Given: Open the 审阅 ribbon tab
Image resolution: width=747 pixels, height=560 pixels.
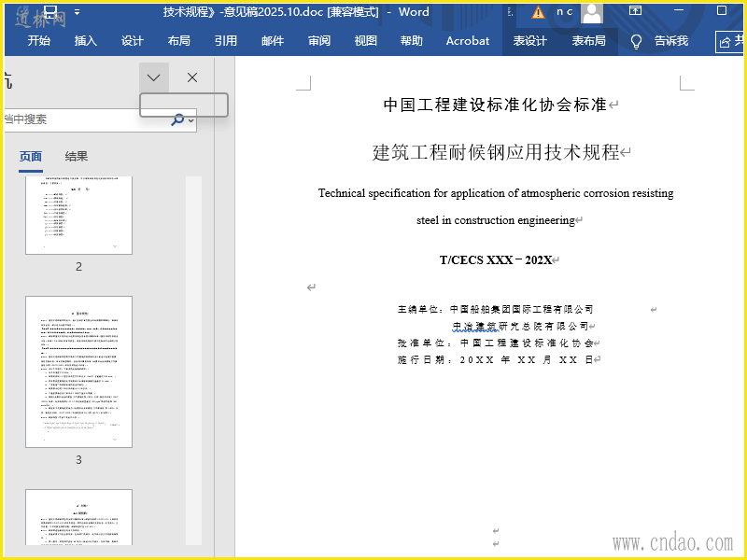Looking at the screenshot, I should [x=318, y=41].
